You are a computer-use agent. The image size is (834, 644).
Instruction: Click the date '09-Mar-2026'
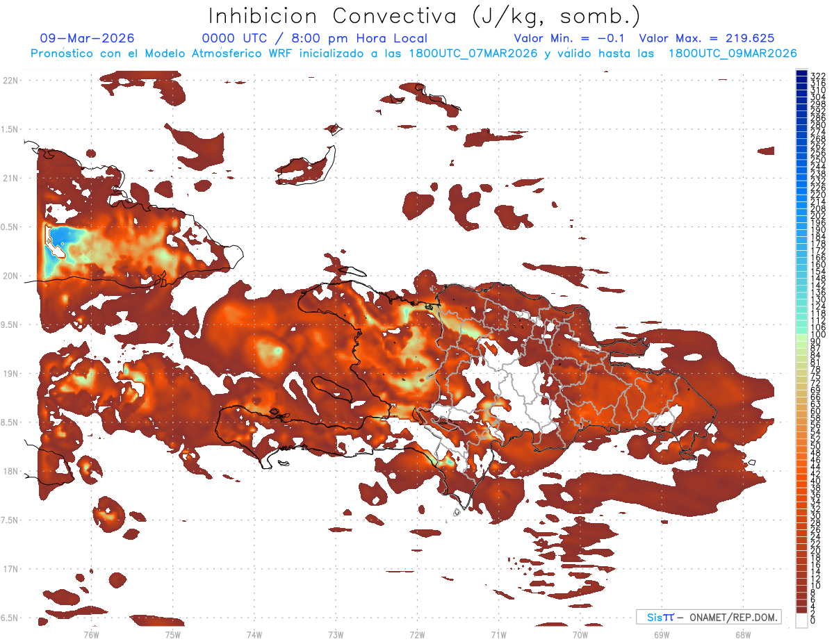[x=88, y=38]
